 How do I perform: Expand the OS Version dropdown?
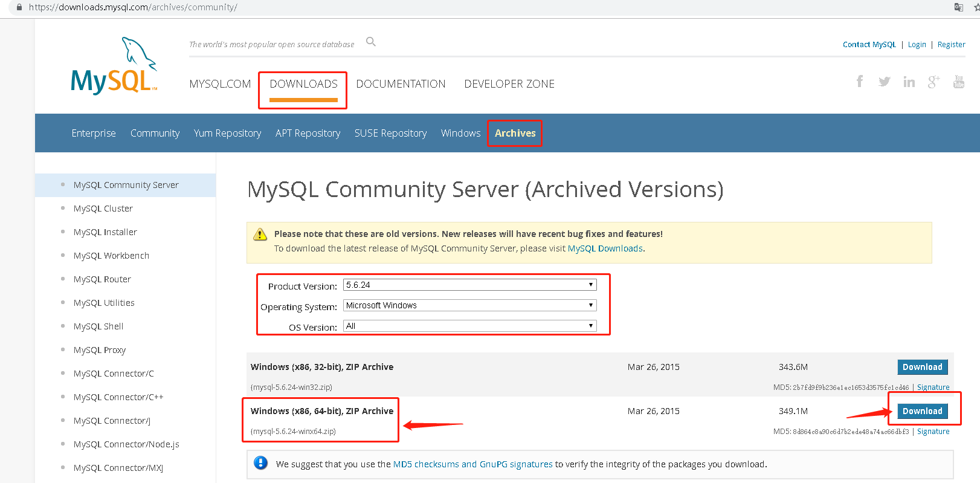pyautogui.click(x=469, y=326)
